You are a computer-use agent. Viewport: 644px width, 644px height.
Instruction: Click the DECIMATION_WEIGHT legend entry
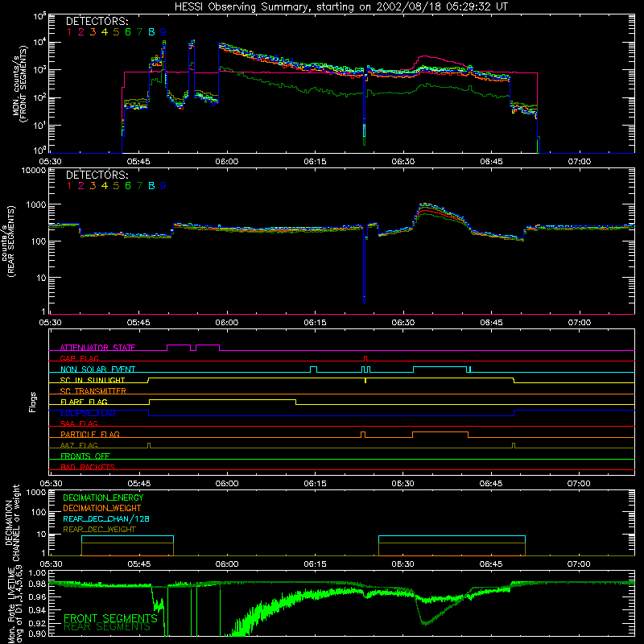(x=102, y=508)
